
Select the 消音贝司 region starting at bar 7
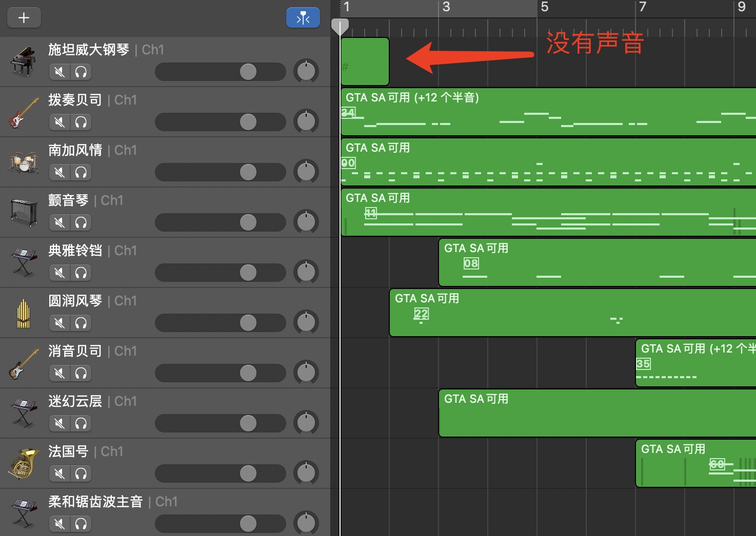[696, 363]
